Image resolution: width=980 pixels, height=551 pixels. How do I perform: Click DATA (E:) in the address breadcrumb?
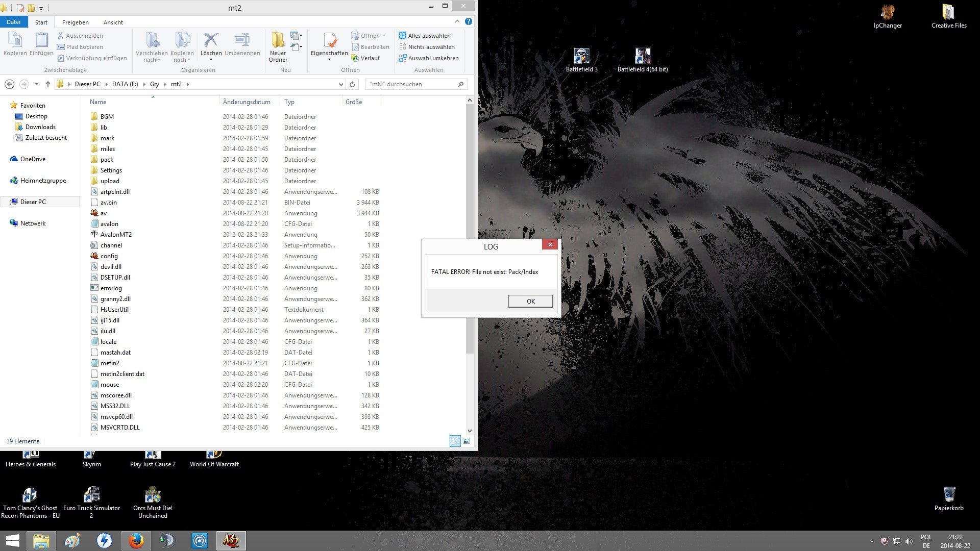tap(125, 84)
